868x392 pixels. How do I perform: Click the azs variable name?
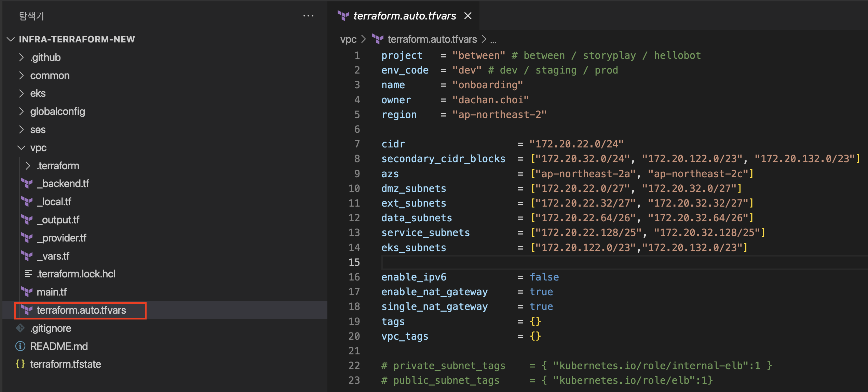(390, 174)
